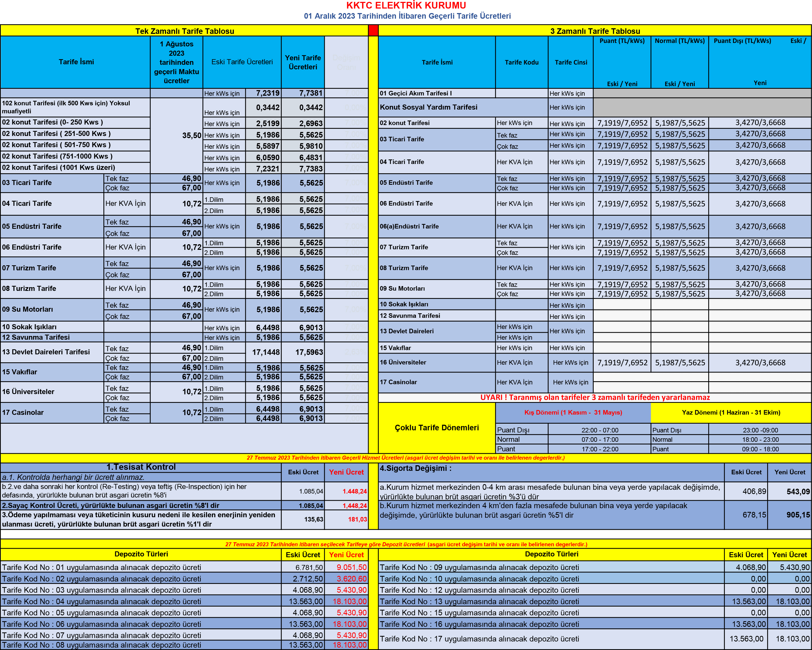This screenshot has height=650, width=812.
Task: Click the red '9.051,50' new deposit value
Action: click(x=347, y=567)
